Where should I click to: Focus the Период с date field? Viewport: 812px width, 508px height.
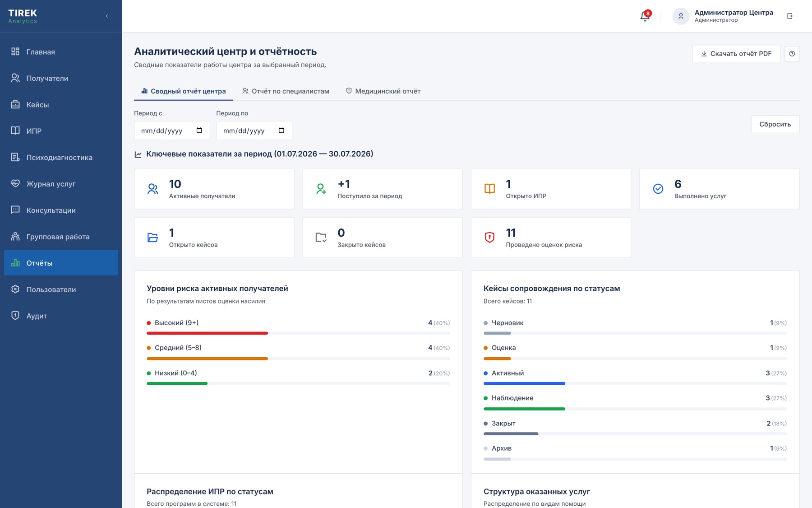(x=172, y=130)
